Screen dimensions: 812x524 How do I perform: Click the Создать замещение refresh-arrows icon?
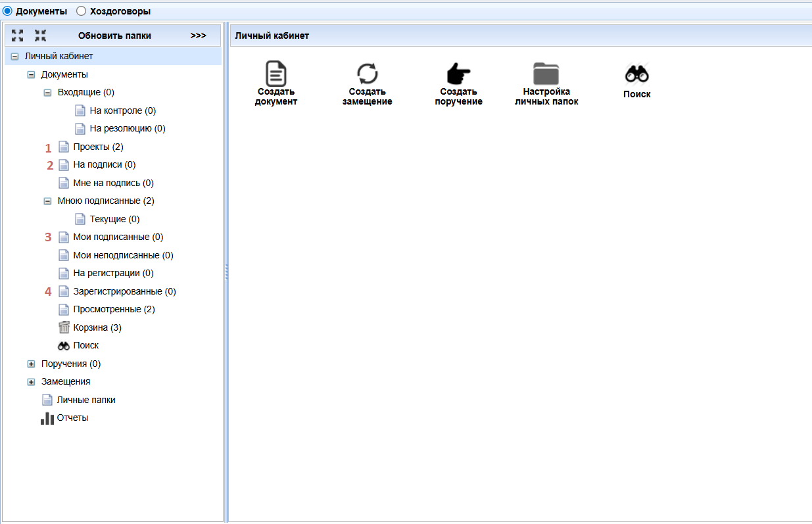point(368,73)
